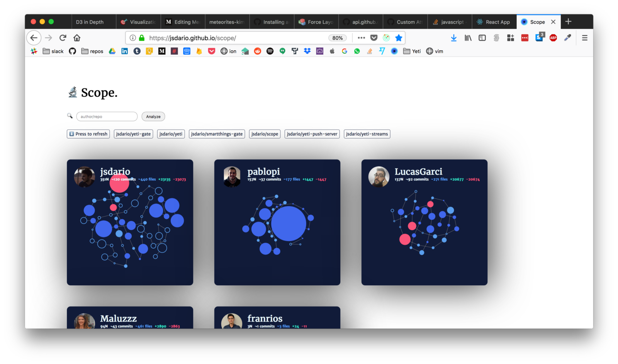Open a new browser tab
618x364 pixels.
568,22
